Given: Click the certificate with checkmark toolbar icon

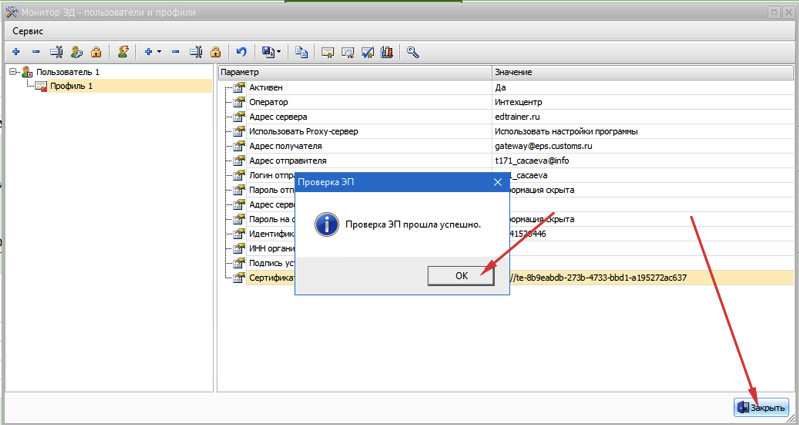Looking at the screenshot, I should (x=368, y=52).
